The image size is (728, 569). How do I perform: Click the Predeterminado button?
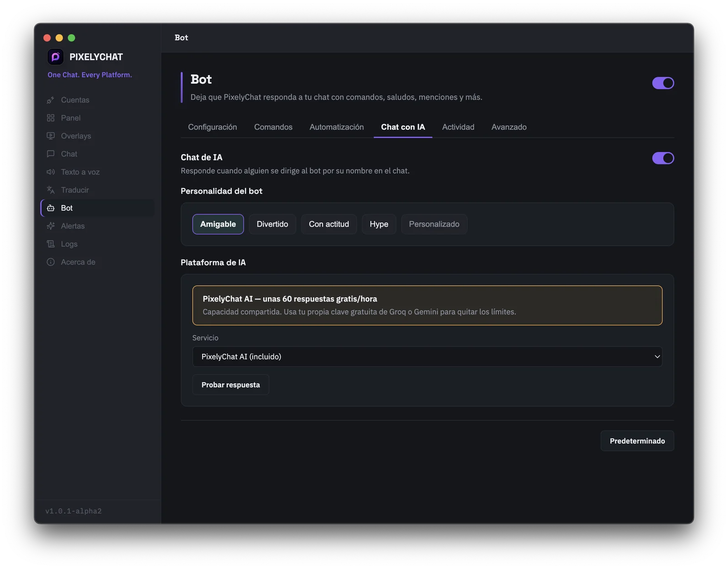click(x=637, y=441)
